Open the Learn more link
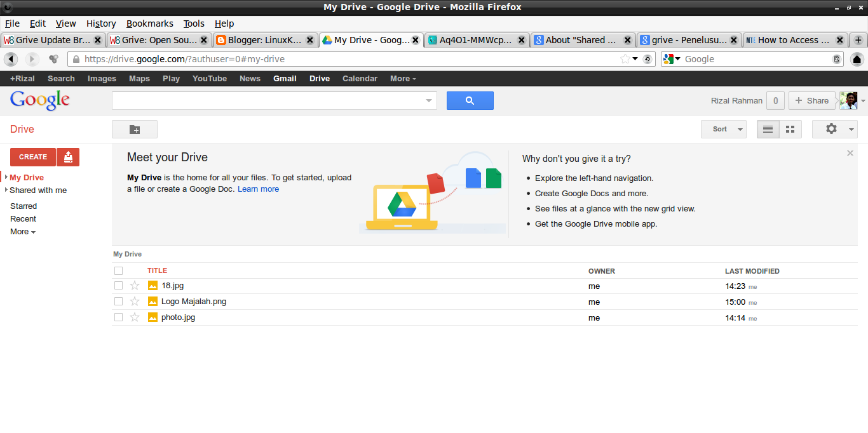868x433 pixels. coord(258,189)
